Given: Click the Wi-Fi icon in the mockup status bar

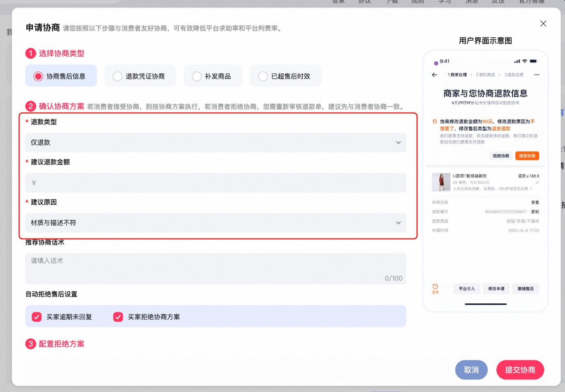Looking at the screenshot, I should point(524,61).
